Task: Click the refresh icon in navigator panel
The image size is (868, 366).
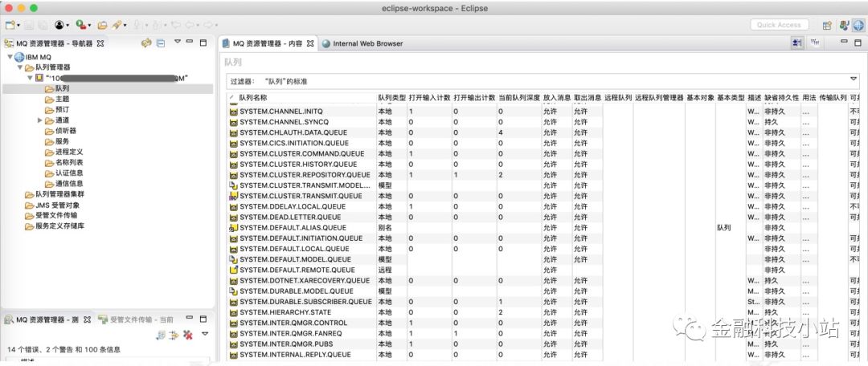Action: tap(146, 43)
